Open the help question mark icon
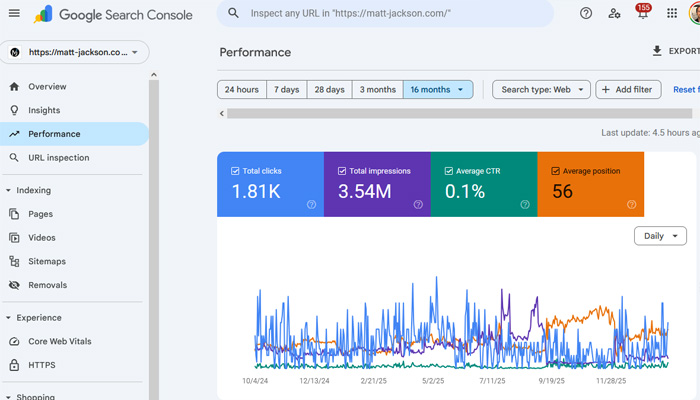 pos(586,13)
